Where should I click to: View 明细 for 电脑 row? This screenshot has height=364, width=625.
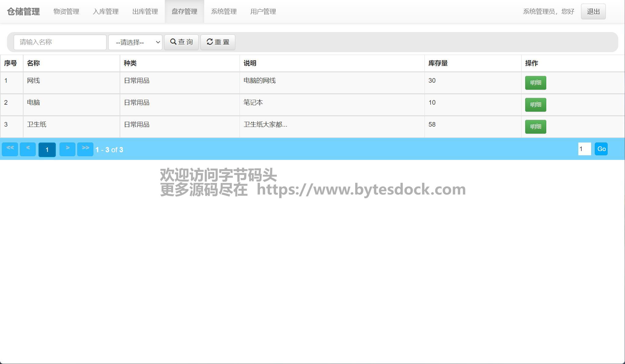click(x=535, y=105)
